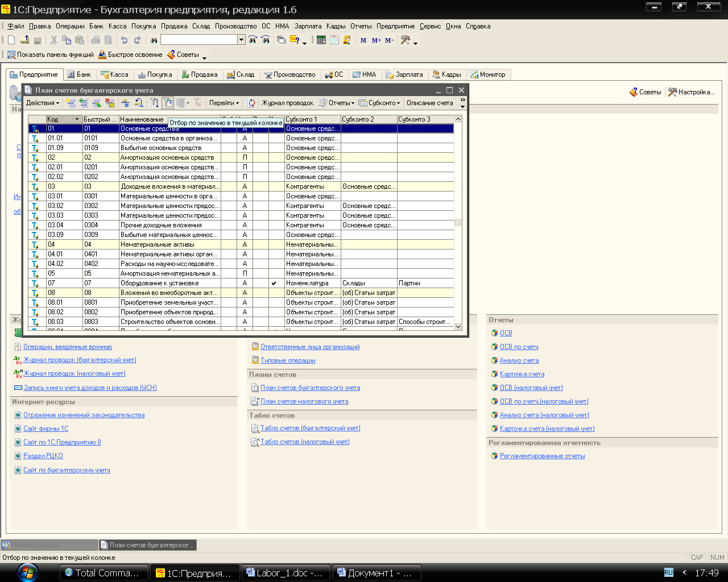Image resolution: width=728 pixels, height=582 pixels.
Task: Toggle the Filter by current column value icon
Action: tap(168, 103)
